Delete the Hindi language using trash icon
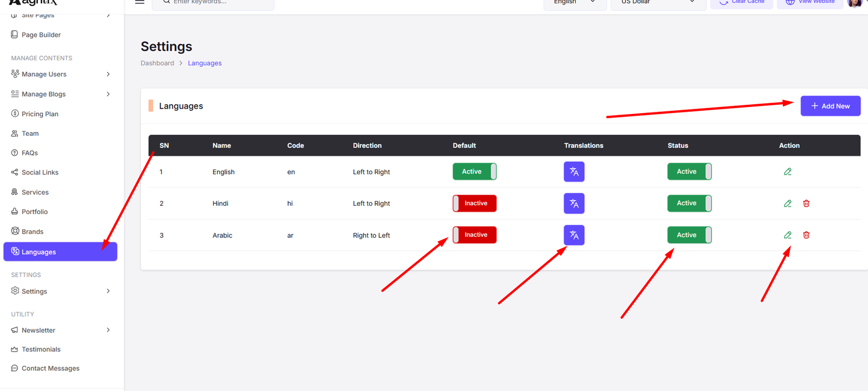The image size is (868, 391). (806, 204)
